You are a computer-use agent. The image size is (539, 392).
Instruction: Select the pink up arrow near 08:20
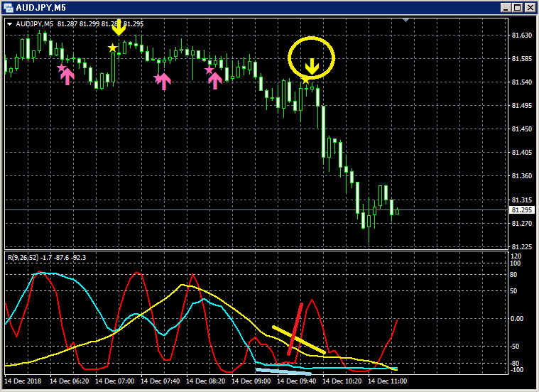(x=215, y=81)
